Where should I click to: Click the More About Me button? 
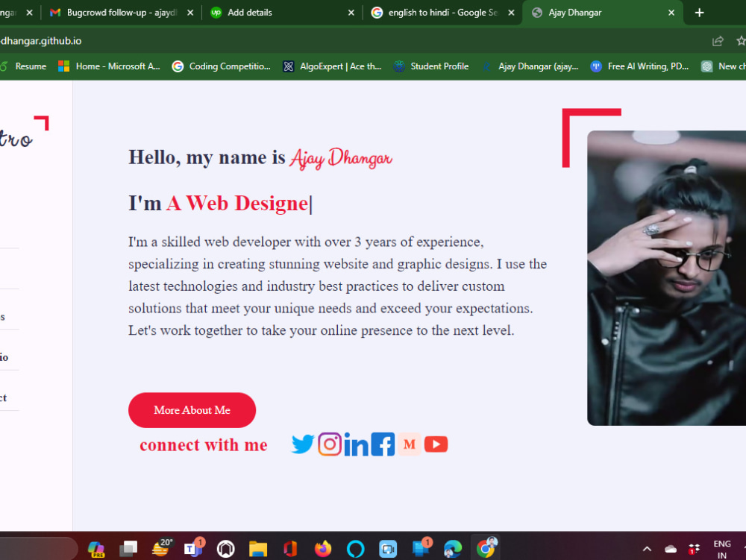click(x=192, y=410)
